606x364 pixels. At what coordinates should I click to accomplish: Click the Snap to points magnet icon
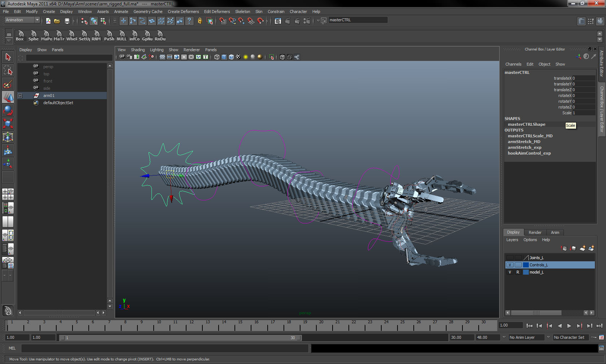pyautogui.click(x=242, y=21)
